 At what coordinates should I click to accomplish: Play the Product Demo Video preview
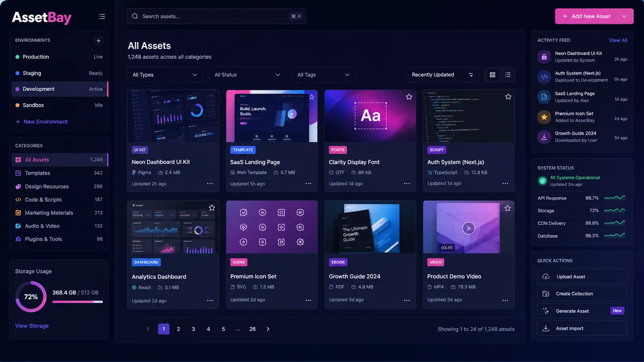(469, 228)
